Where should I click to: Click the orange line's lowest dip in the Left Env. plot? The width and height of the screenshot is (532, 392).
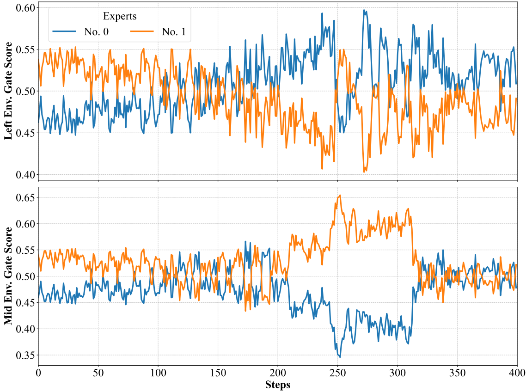[x=364, y=172]
